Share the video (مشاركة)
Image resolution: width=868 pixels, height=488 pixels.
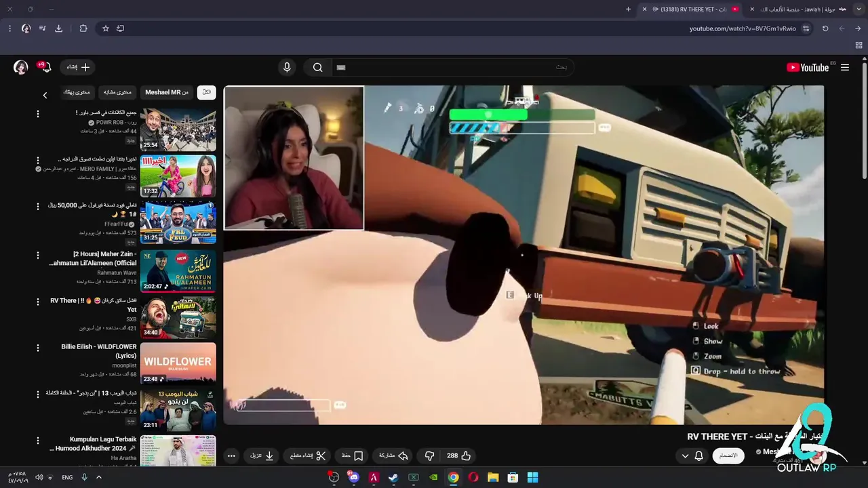click(393, 455)
